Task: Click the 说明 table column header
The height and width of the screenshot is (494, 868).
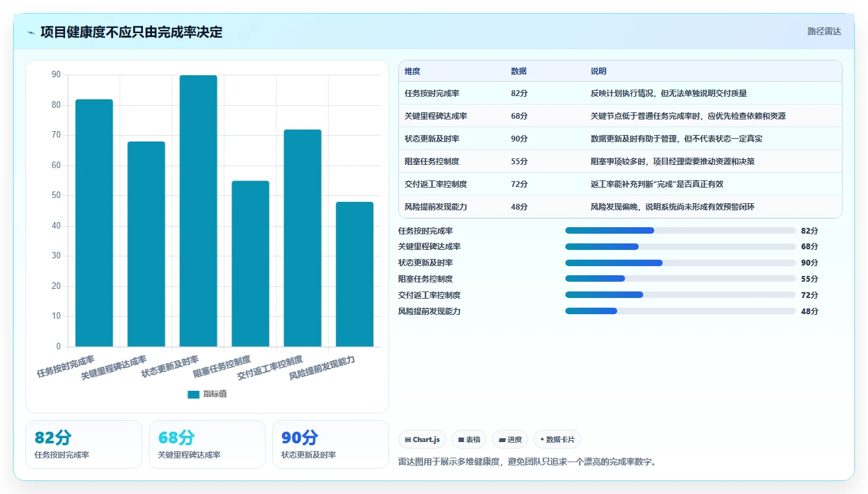Action: click(x=598, y=71)
